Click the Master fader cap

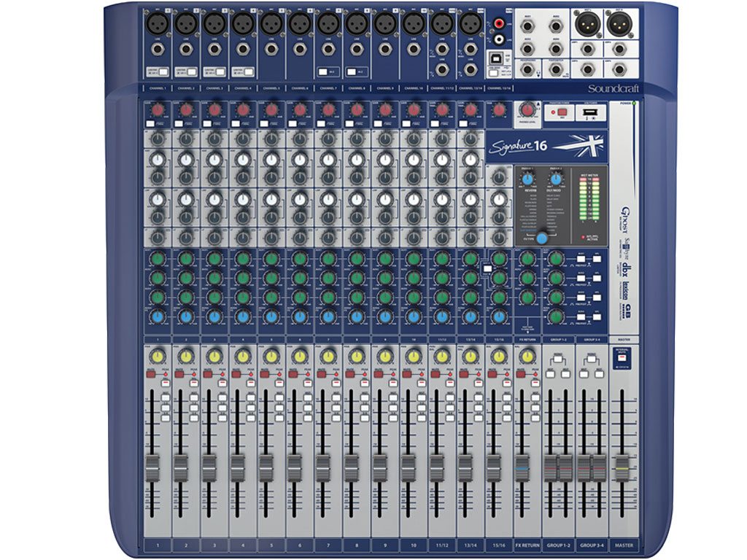click(x=622, y=466)
